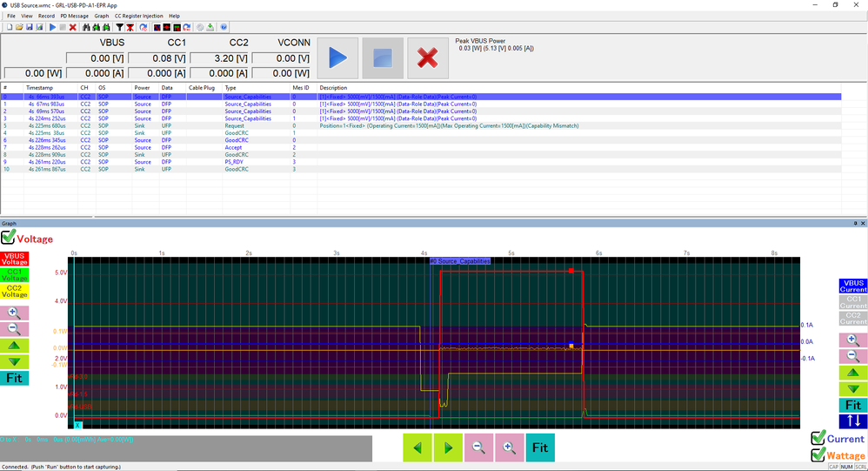Click the bottom center Fit button
This screenshot has width=868, height=471.
tap(539, 447)
